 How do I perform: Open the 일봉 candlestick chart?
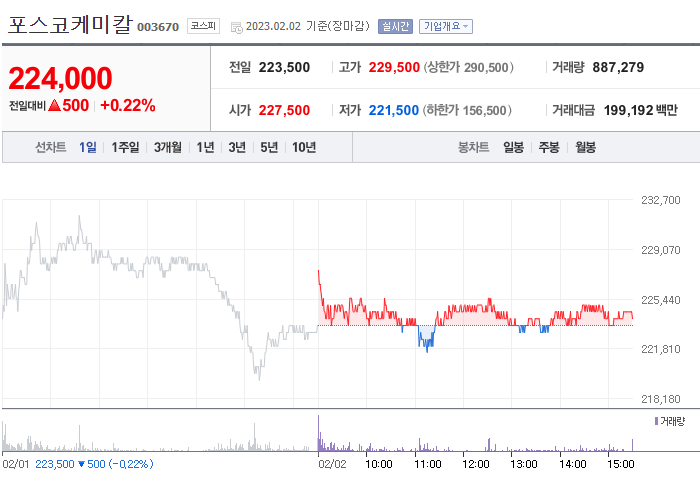click(513, 147)
